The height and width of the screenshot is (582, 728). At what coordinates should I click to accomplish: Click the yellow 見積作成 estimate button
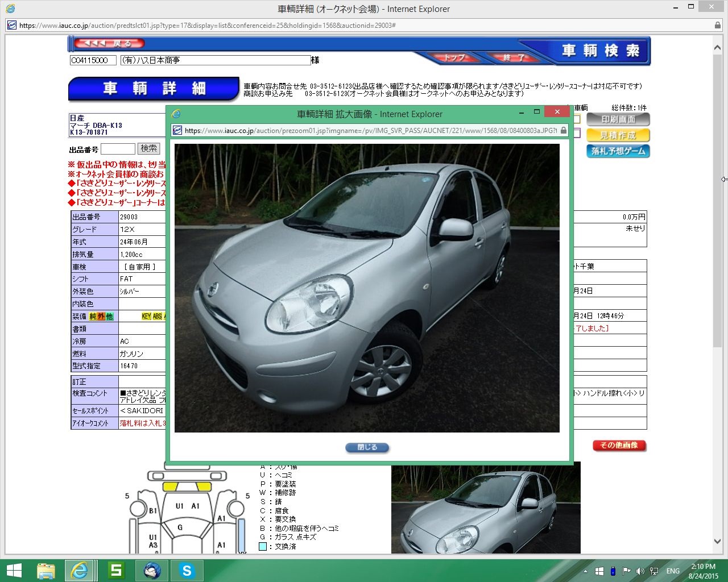[x=618, y=135]
